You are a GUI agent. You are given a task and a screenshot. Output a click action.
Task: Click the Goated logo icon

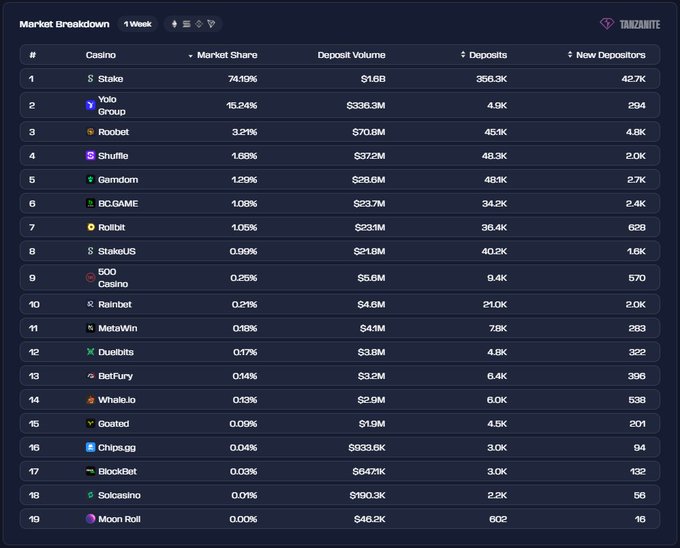90,423
